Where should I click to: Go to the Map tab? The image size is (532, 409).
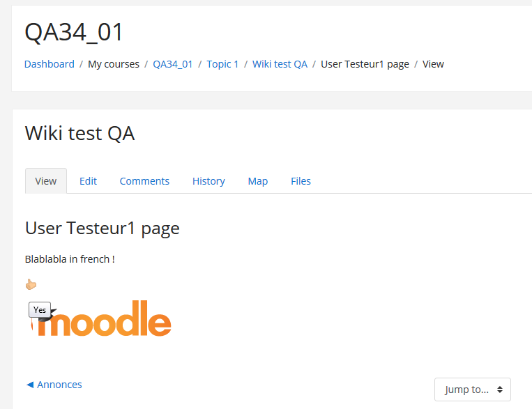[257, 181]
